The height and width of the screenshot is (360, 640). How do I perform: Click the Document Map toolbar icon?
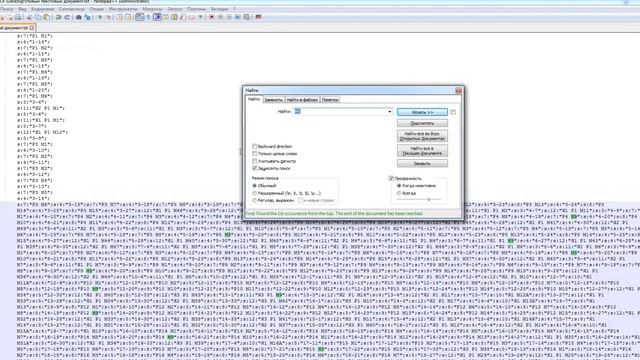tap(174, 17)
